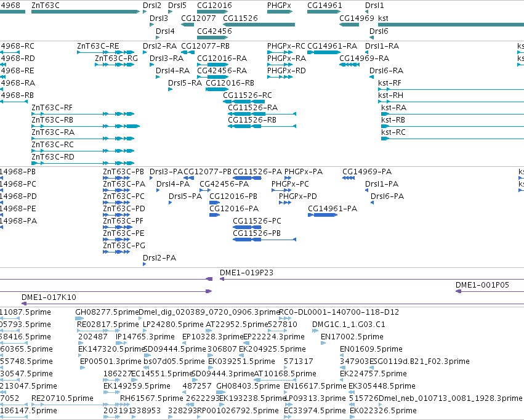The height and width of the screenshot is (420, 524).
Task: Click transcript ZnT63C-RF
Action: [x=52, y=107]
